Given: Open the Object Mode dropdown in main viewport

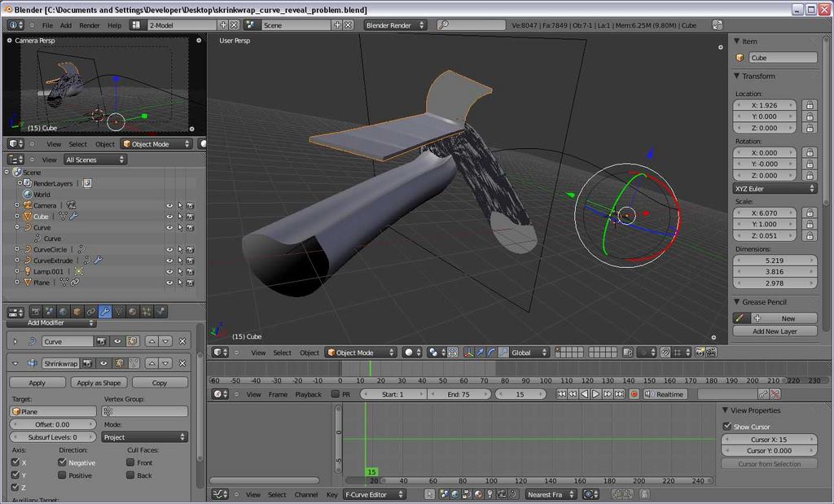Looking at the screenshot, I should [361, 353].
